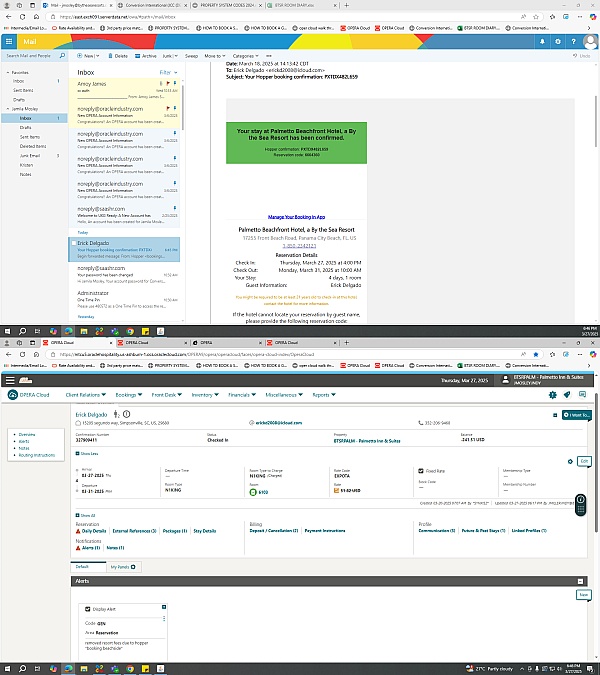
Task: Click the OPERA Cloud home logo
Action: point(28,395)
